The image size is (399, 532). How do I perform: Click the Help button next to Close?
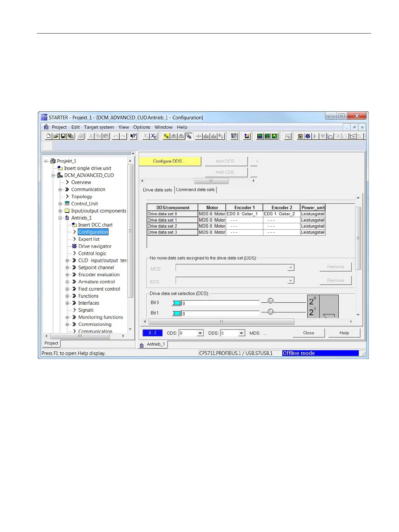click(x=344, y=333)
